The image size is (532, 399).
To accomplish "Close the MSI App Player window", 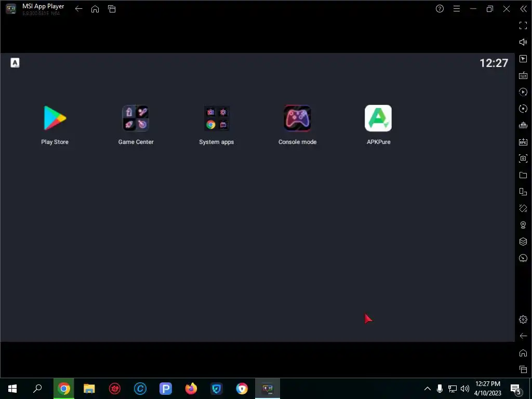I will (x=507, y=9).
